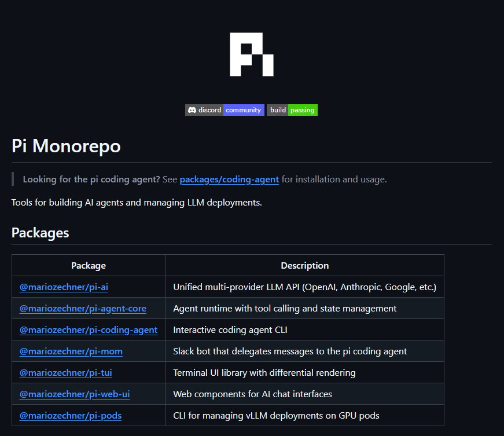504x436 pixels.
Task: Click the blue community badge label
Action: [243, 110]
